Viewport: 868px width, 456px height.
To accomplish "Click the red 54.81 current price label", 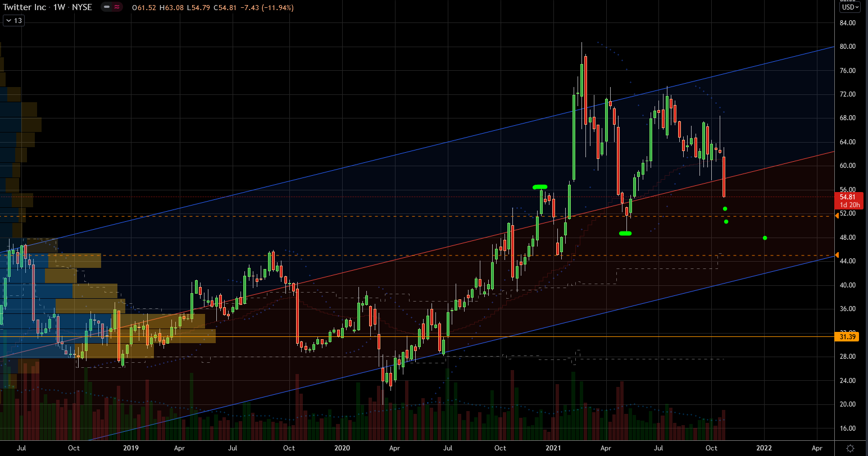I will pyautogui.click(x=848, y=197).
